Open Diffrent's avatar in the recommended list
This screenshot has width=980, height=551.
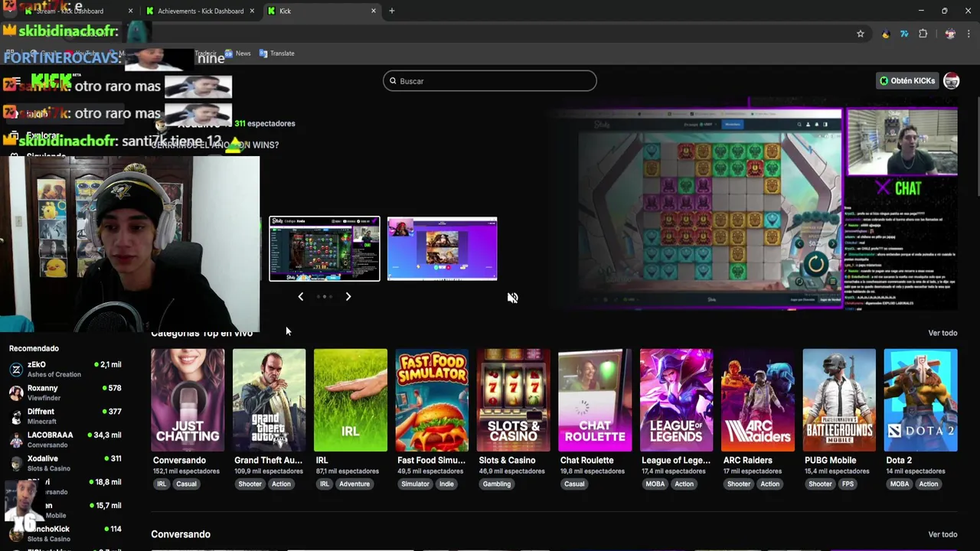(16, 416)
